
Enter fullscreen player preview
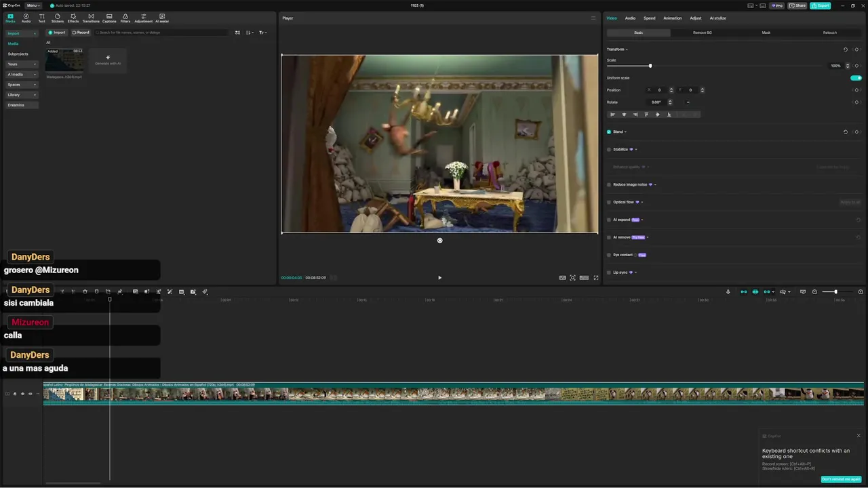[596, 277]
